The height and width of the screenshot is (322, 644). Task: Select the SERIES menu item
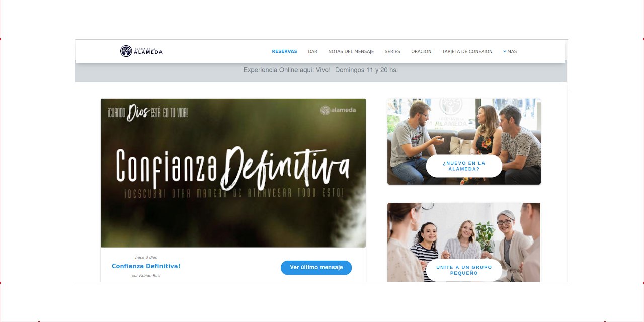[392, 51]
